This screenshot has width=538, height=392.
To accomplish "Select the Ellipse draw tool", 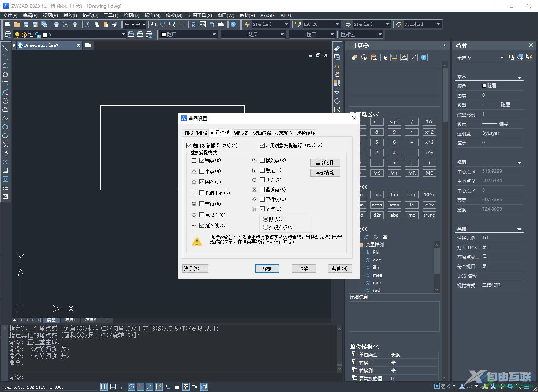I will 5,127.
